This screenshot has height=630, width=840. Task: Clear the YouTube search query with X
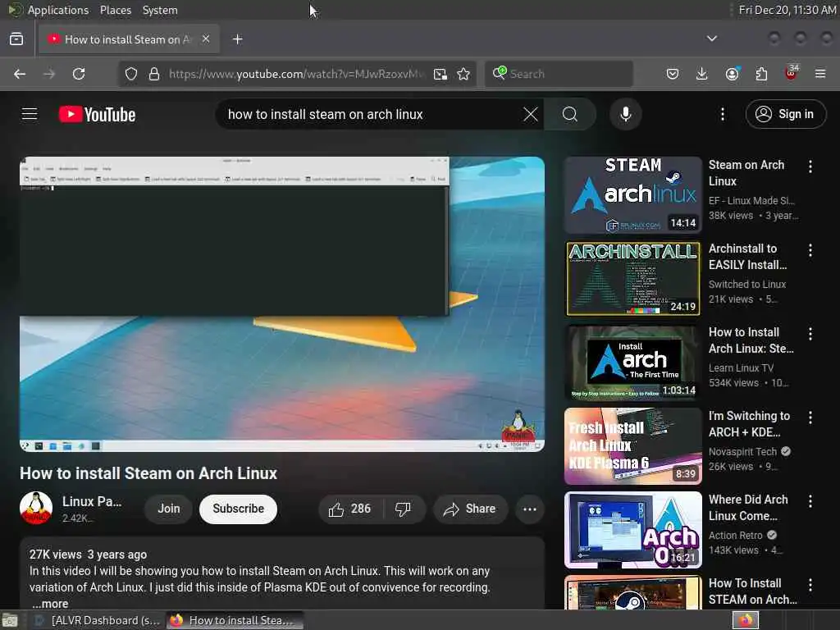click(531, 114)
